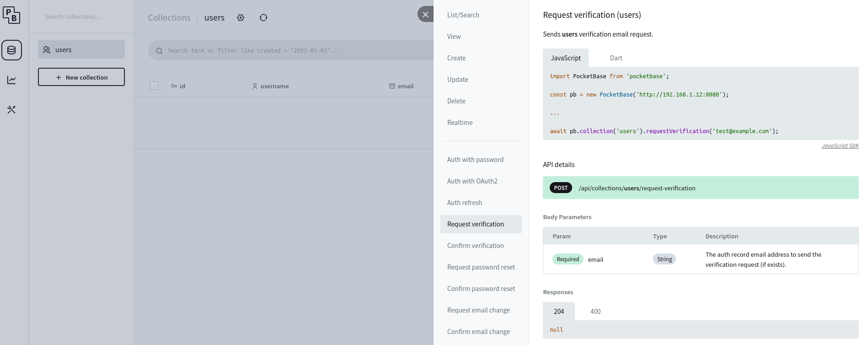The width and height of the screenshot is (868, 345).
Task: Click the Search collections input field
Action: click(81, 17)
